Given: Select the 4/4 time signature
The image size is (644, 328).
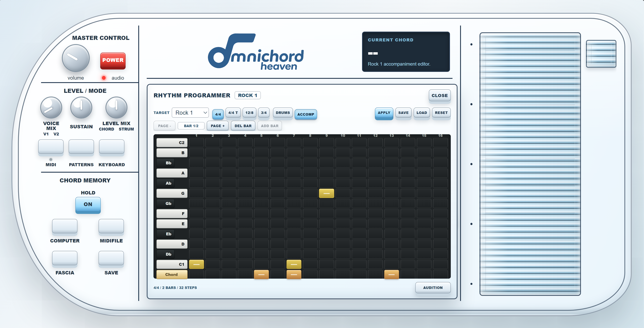Looking at the screenshot, I should pos(218,114).
